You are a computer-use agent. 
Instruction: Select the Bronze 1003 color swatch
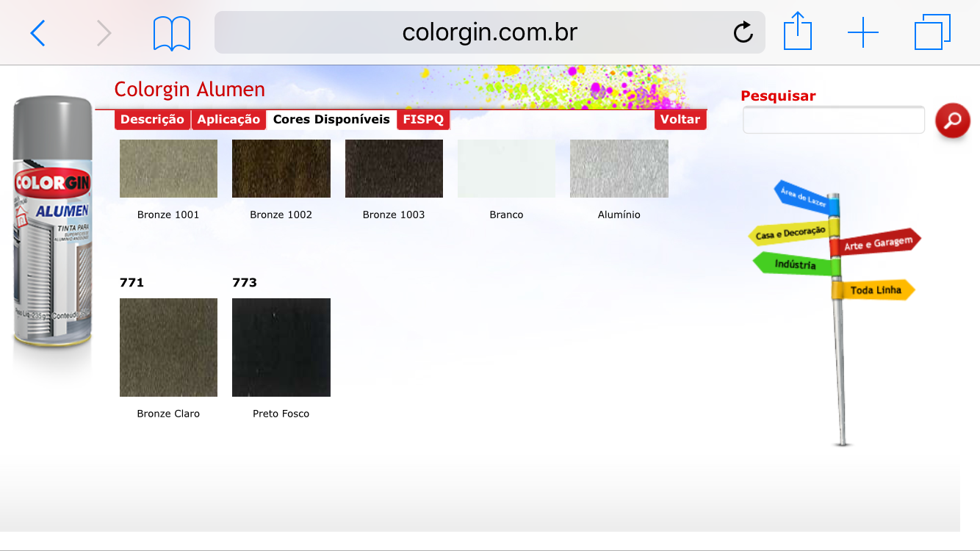coord(394,169)
